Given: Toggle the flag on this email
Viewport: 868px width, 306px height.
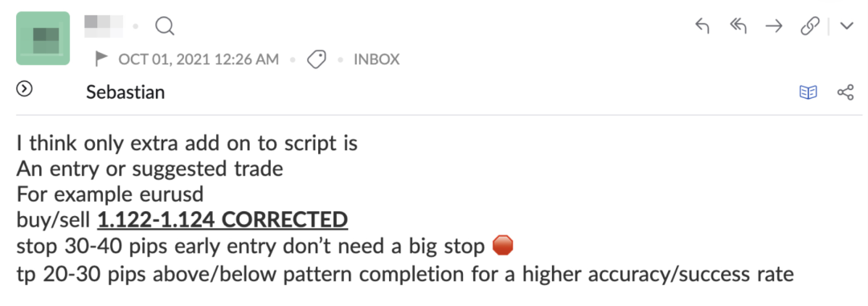Looking at the screenshot, I should click(100, 59).
